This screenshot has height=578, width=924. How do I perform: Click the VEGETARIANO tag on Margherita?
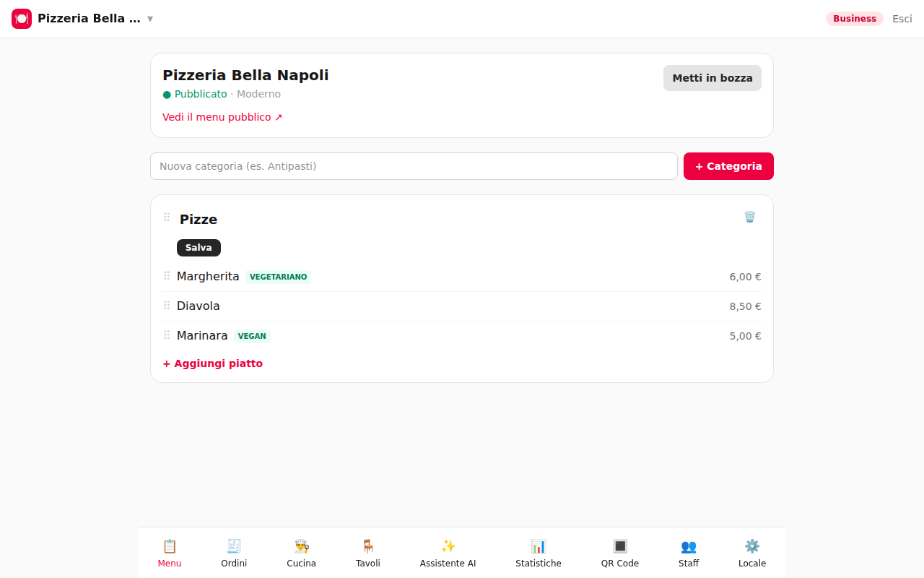pyautogui.click(x=278, y=277)
